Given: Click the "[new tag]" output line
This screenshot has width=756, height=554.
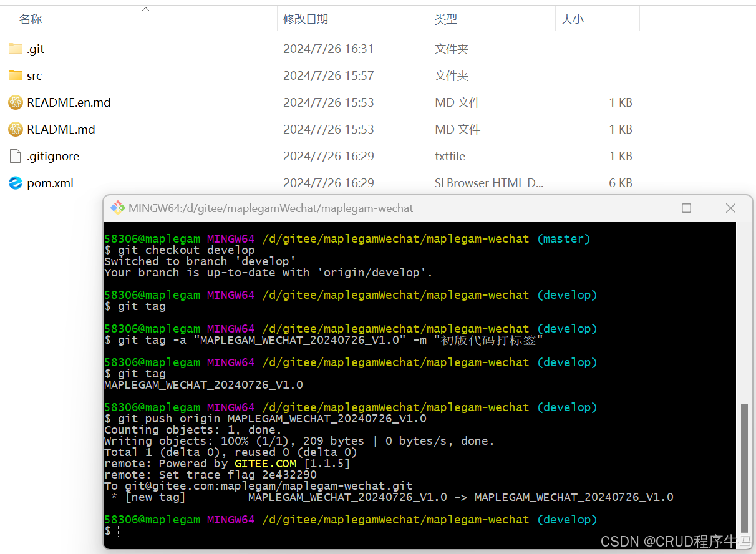Looking at the screenshot, I should pyautogui.click(x=389, y=497).
